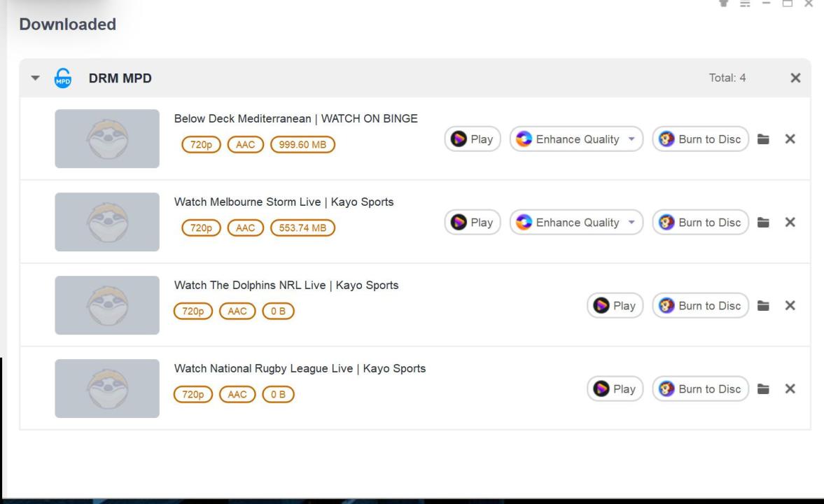Burn National Rugby League Live to disc
The width and height of the screenshot is (824, 504).
701,389
